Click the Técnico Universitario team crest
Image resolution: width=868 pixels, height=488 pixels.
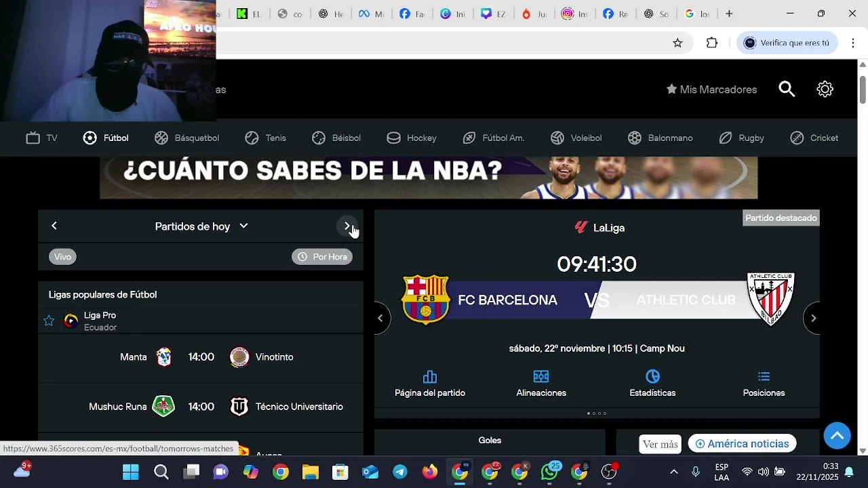pyautogui.click(x=239, y=407)
